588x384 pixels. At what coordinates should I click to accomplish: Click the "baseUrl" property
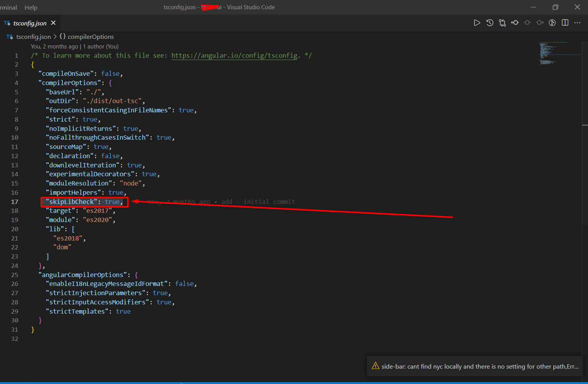(x=62, y=92)
